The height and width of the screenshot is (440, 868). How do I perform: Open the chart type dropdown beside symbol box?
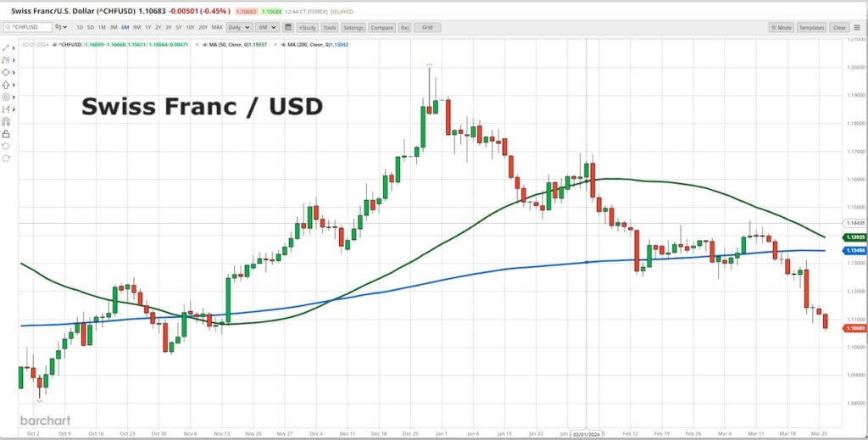click(x=61, y=27)
